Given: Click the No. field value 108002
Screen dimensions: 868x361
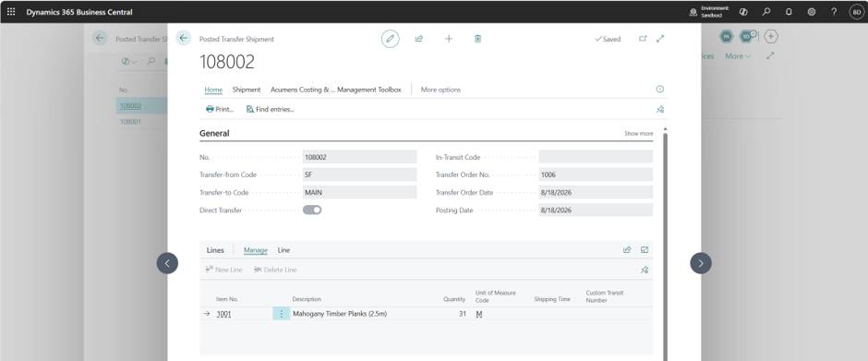Looking at the screenshot, I should (360, 157).
